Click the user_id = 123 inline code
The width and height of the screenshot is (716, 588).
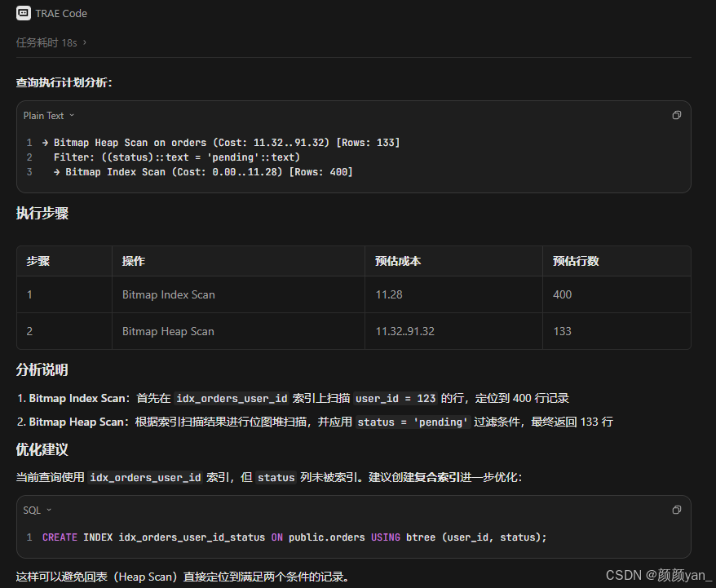pos(396,399)
